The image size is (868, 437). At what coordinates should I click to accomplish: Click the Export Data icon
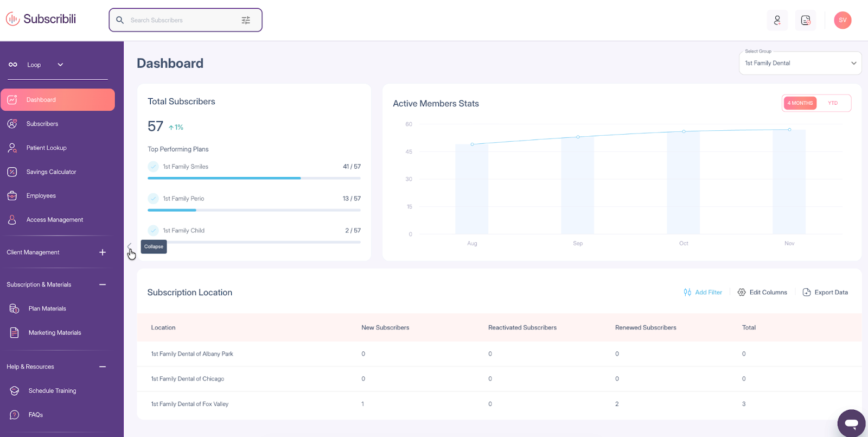coord(807,292)
